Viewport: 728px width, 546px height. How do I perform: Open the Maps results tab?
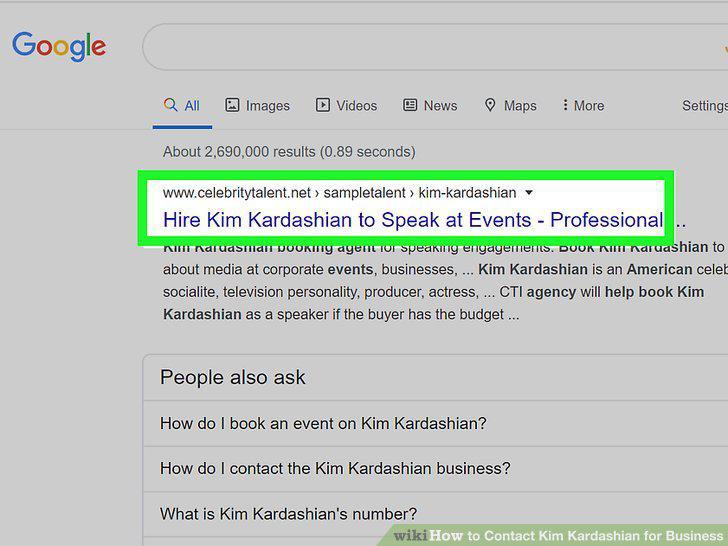[x=510, y=105]
